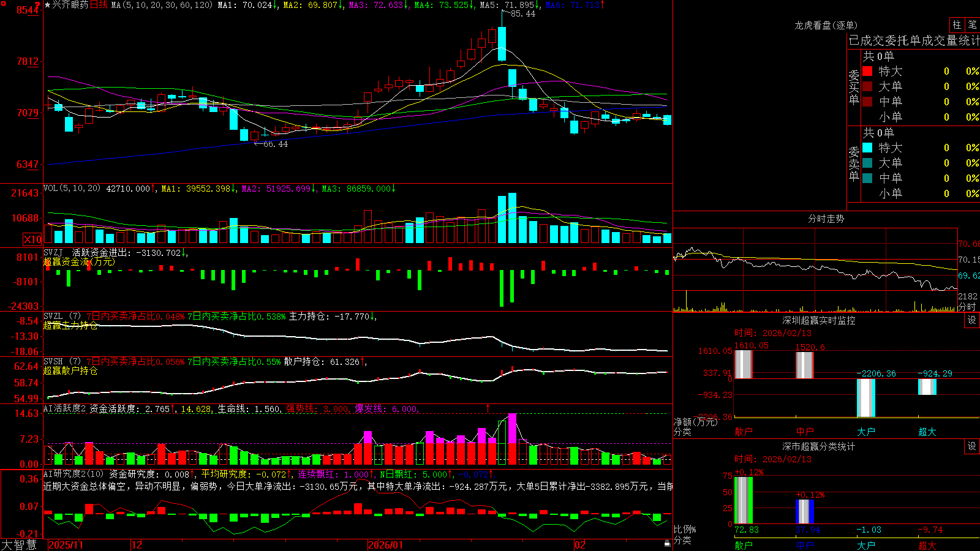Click the SVZL (7) indicator label
Screen dimensions: 980x551
[62, 317]
